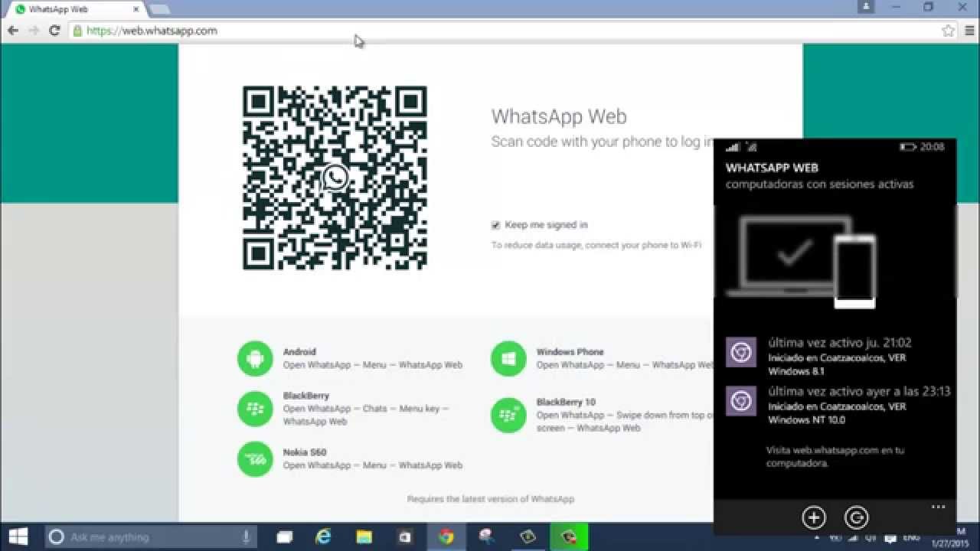
Task: Click the 'Ask me anything' search box
Action: [150, 537]
